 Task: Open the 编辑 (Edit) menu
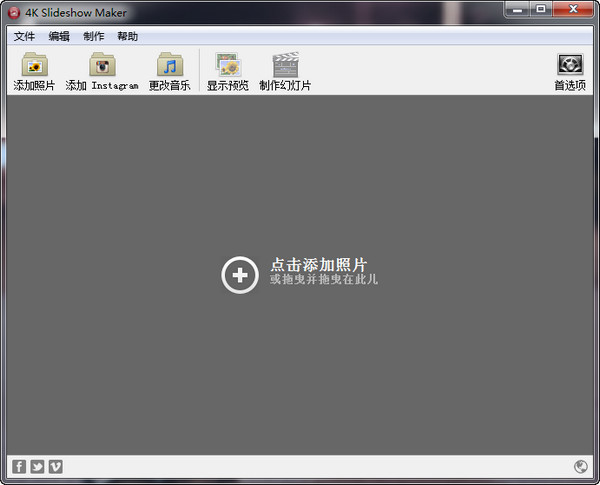click(59, 36)
